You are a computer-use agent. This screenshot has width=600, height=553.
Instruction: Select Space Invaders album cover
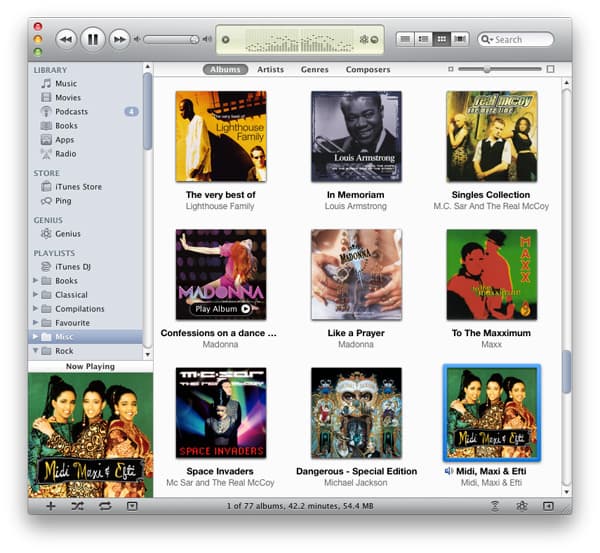click(221, 413)
